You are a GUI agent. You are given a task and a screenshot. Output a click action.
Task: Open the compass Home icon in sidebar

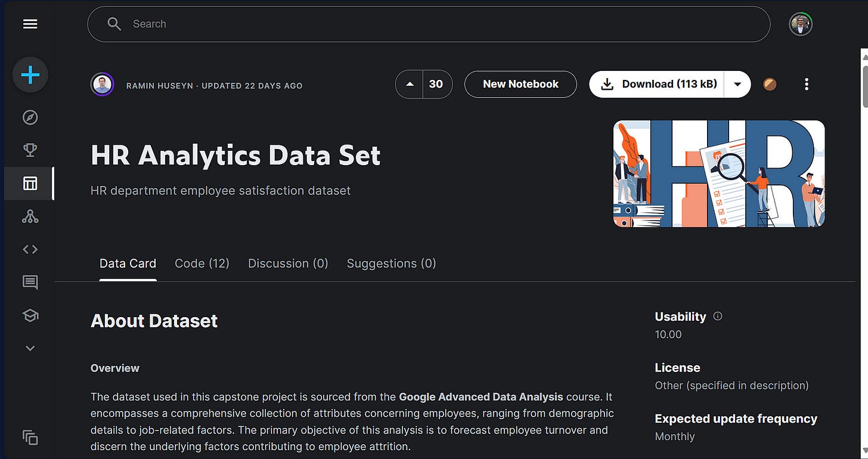pyautogui.click(x=30, y=117)
